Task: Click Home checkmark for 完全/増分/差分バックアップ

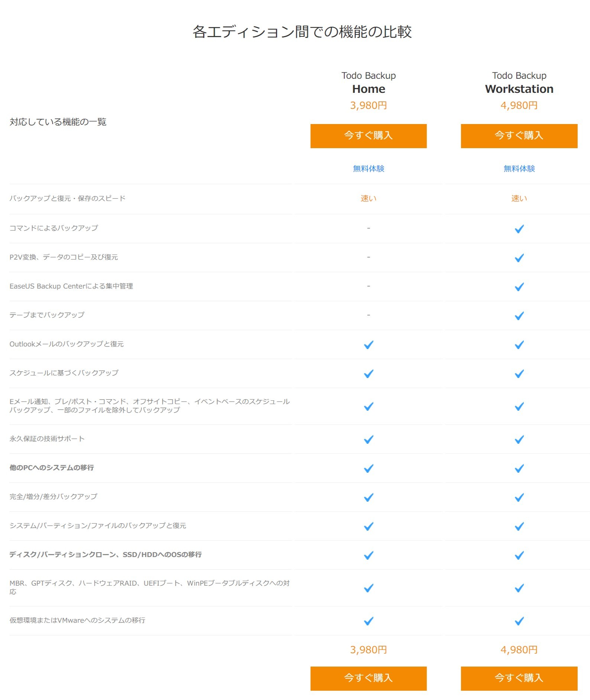Action: 368,497
